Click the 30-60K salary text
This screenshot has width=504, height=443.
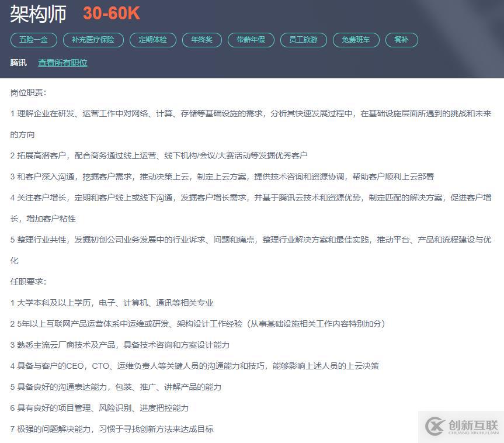111,14
